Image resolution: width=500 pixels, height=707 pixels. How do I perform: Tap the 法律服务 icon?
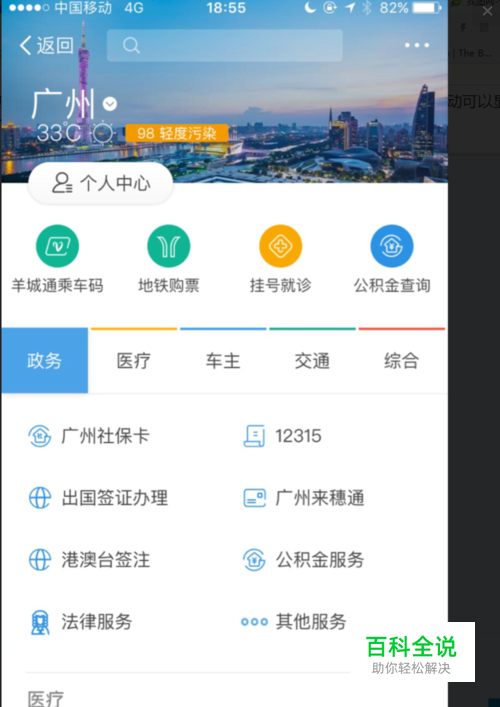[40, 622]
